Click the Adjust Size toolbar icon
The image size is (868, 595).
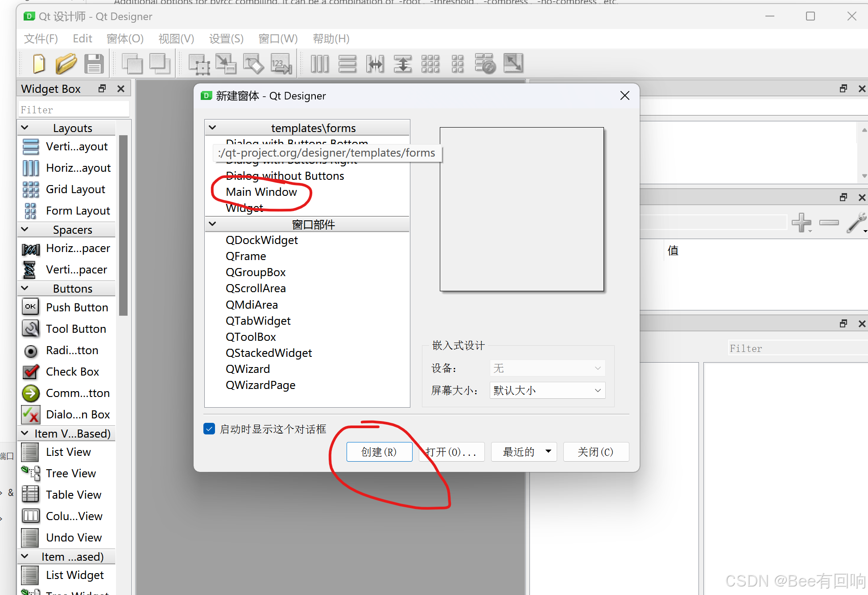[513, 63]
